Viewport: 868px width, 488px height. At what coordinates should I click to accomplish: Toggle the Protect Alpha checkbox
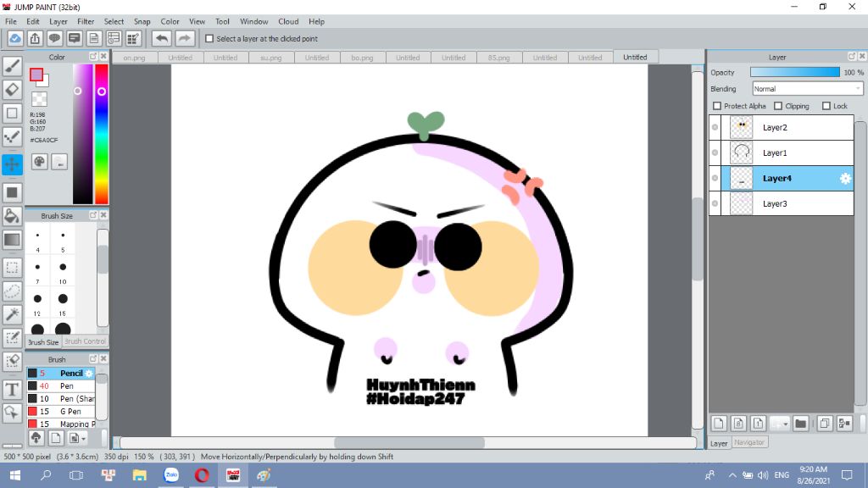[x=717, y=106]
